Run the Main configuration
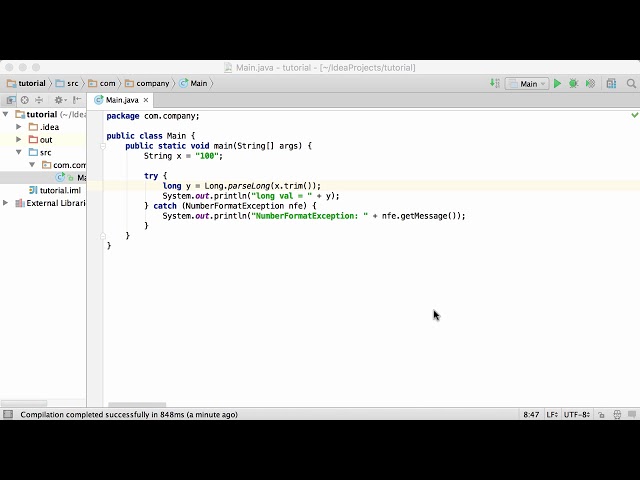Screen dimensions: 640x480 pyautogui.click(x=557, y=84)
